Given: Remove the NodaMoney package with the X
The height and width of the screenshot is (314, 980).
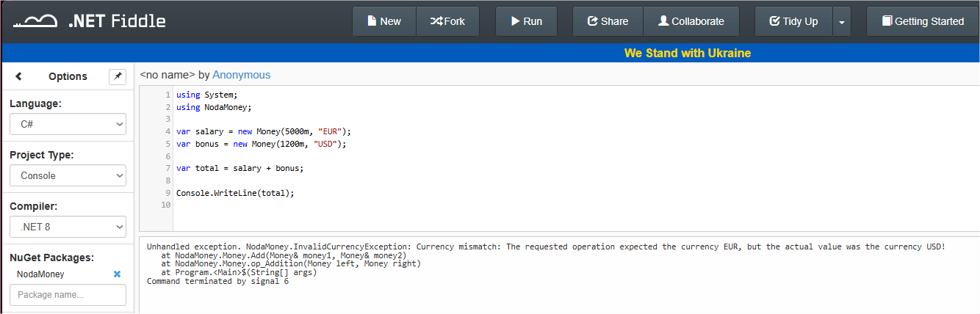Looking at the screenshot, I should tap(117, 274).
